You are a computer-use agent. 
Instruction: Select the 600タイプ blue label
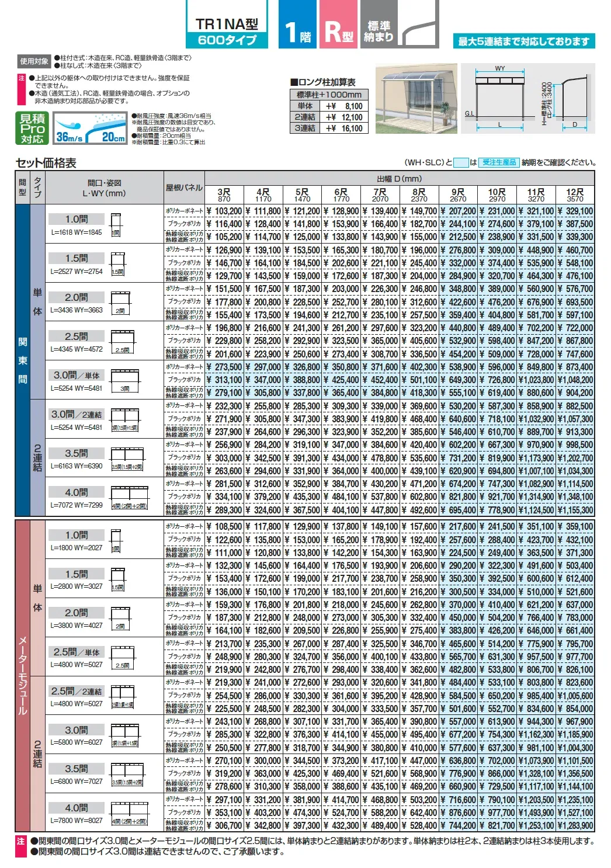[x=227, y=40]
